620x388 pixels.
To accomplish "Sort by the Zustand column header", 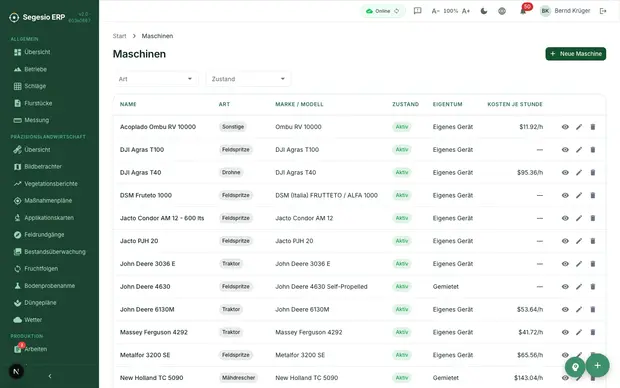I will pos(405,104).
